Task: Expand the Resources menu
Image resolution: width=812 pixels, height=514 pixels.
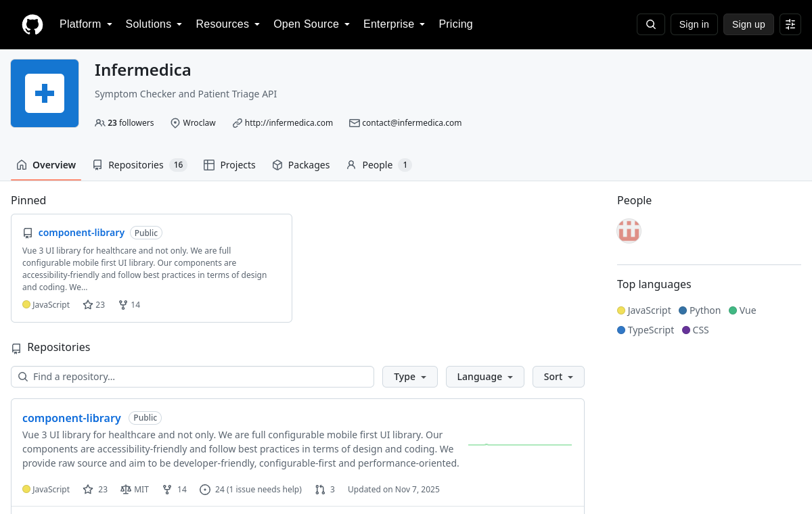Action: (x=228, y=24)
